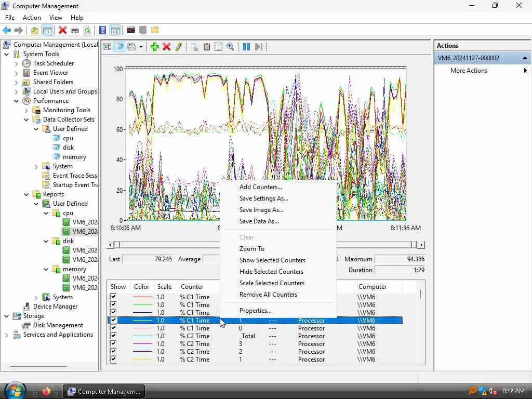
Task: Click the Performance Monitor view icon in main toolbar
Action: pos(131,30)
